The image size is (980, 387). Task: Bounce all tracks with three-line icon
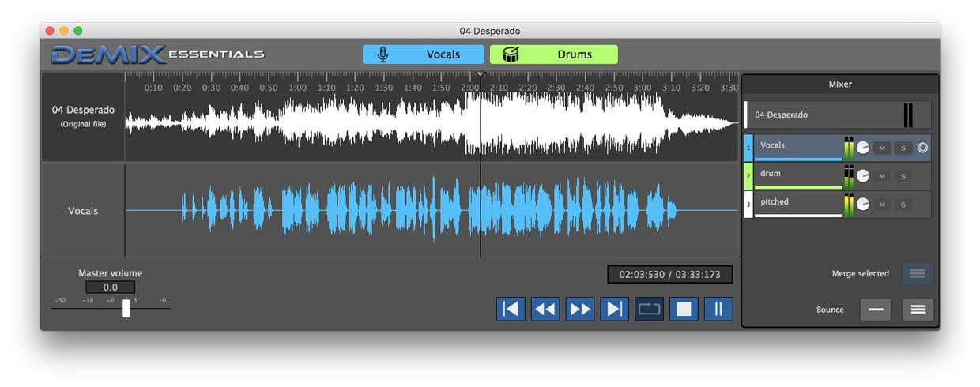(x=918, y=310)
